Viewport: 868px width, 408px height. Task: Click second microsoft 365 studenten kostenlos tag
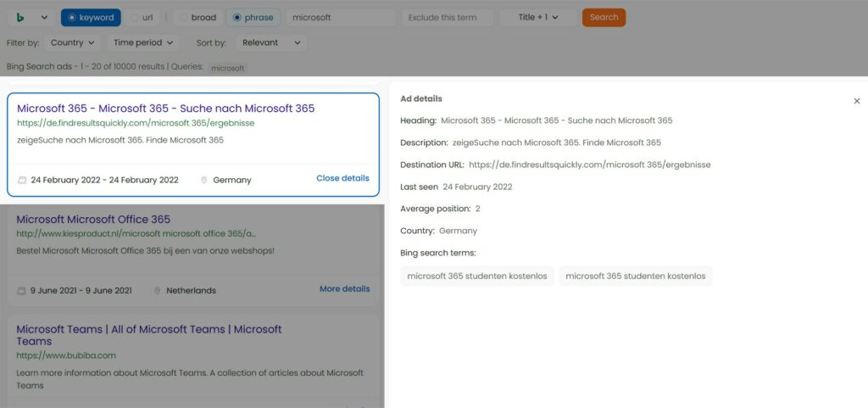click(636, 276)
